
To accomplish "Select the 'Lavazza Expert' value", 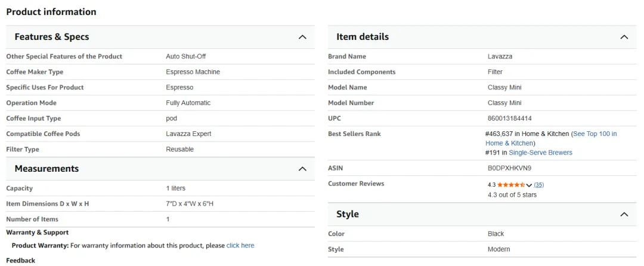I will pos(188,134).
